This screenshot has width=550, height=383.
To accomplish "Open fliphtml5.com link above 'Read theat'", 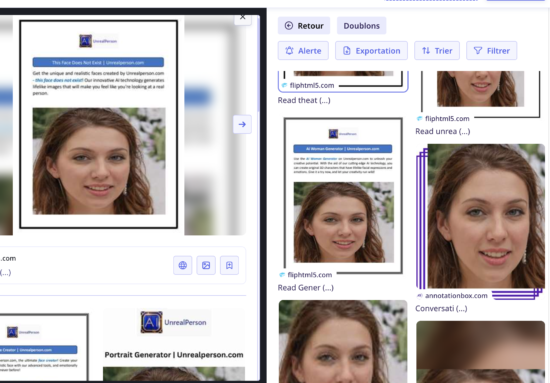I will pos(312,85).
